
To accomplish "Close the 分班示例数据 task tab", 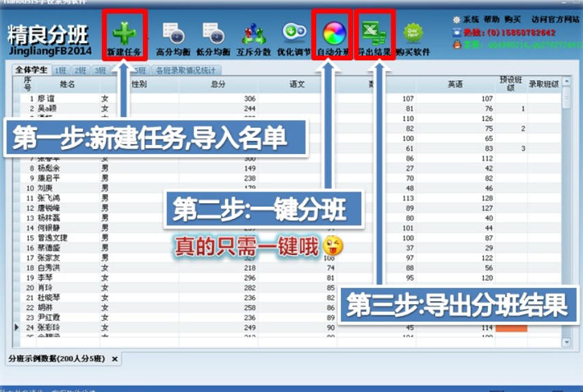I will pos(115,359).
